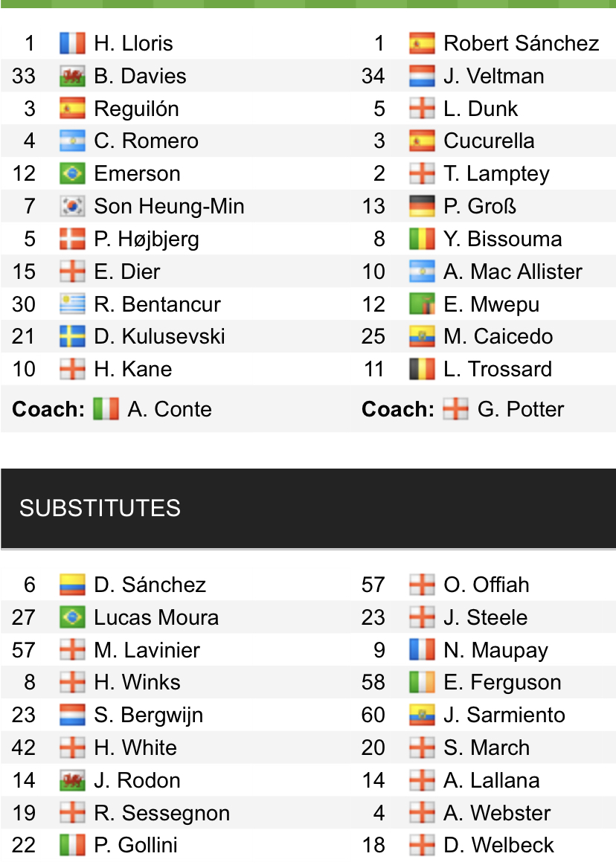Click the Denmark flag next to P. Højbjerg

[x=72, y=239]
